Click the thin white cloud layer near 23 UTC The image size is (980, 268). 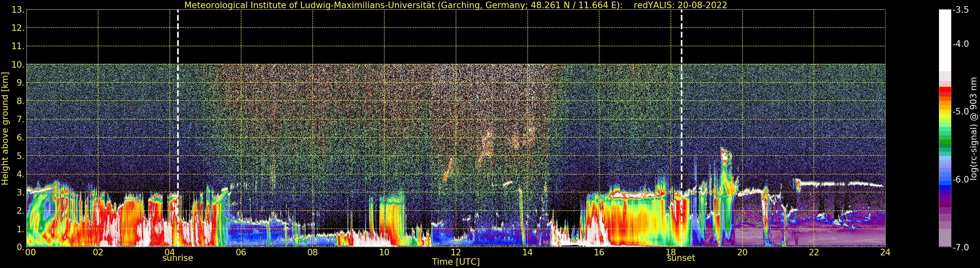click(x=841, y=184)
